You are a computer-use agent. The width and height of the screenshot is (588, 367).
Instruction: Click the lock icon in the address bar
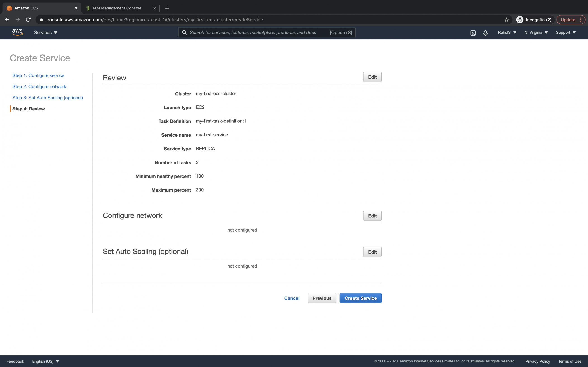coord(41,20)
